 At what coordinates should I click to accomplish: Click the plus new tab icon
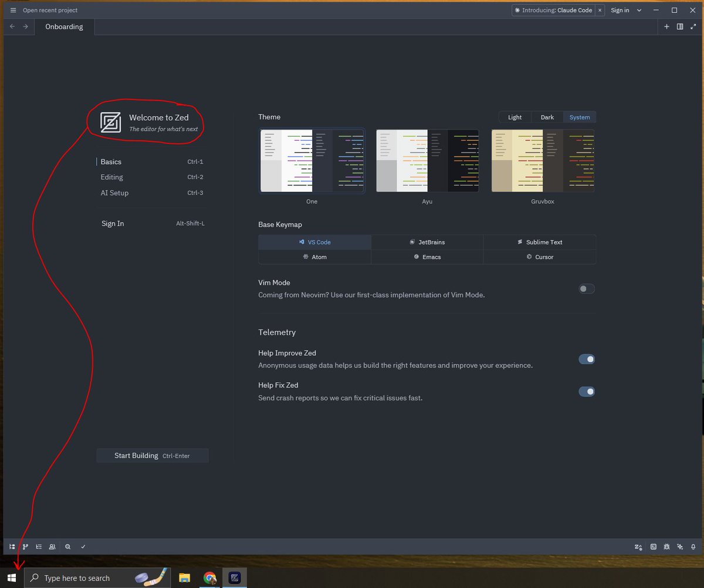pos(666,26)
